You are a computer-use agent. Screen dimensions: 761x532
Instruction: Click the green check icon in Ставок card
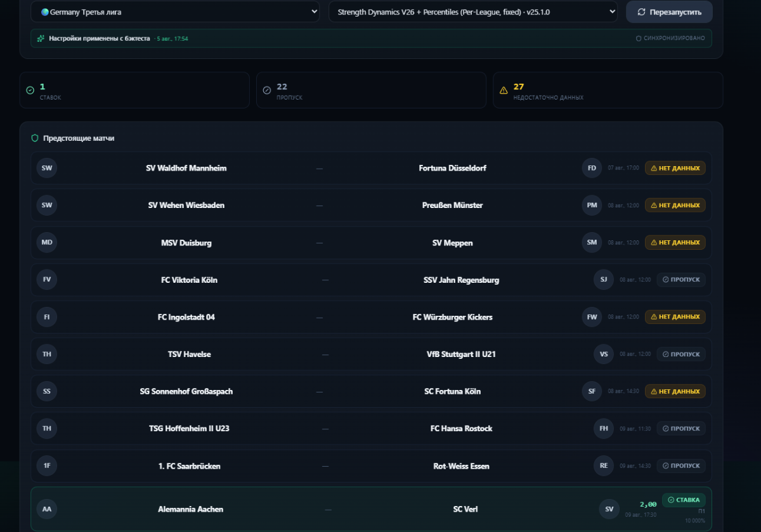pyautogui.click(x=30, y=91)
